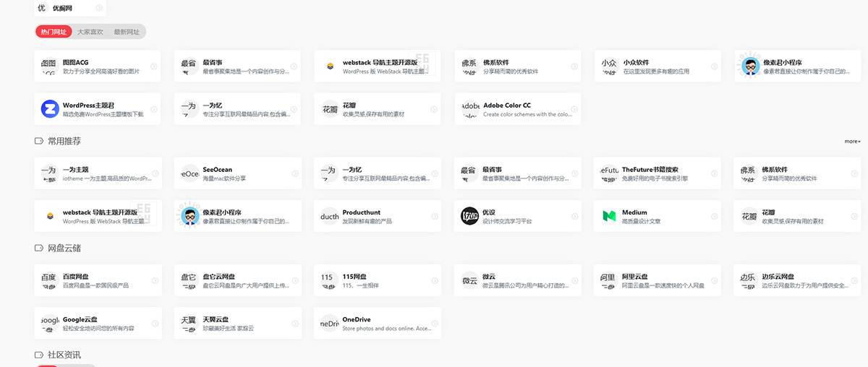Click the arrow icon on WordPress主题君 card
868x367 pixels.
(x=153, y=109)
